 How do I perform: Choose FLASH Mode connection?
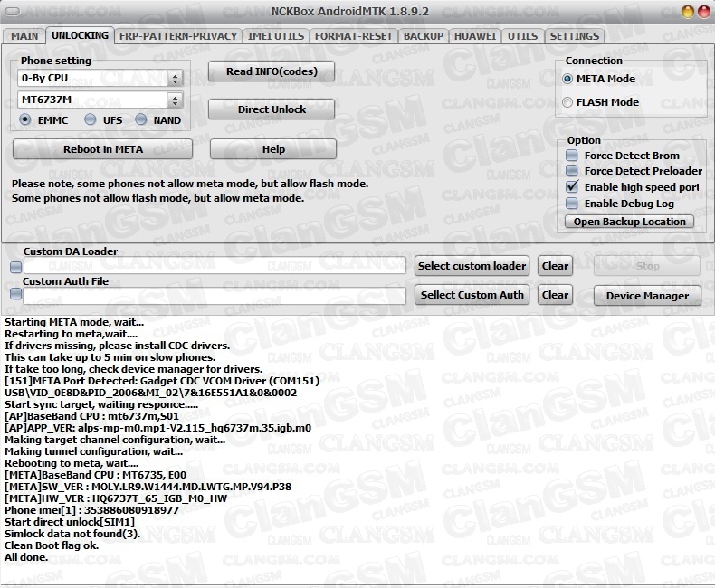pyautogui.click(x=567, y=102)
